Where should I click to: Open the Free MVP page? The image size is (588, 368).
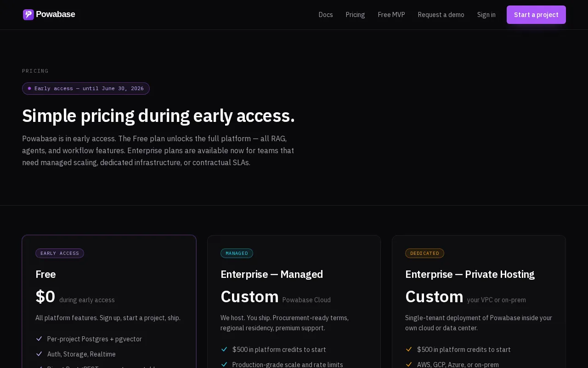tap(391, 15)
